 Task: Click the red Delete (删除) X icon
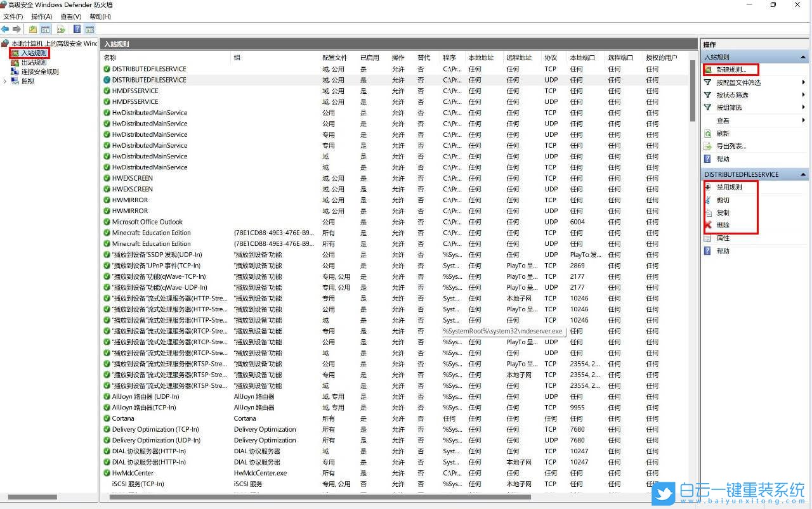[708, 225]
